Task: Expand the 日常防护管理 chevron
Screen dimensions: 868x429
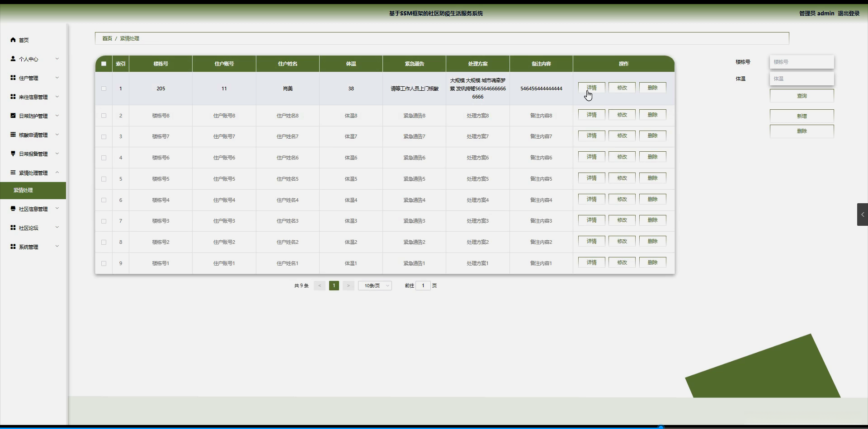Action: point(57,116)
